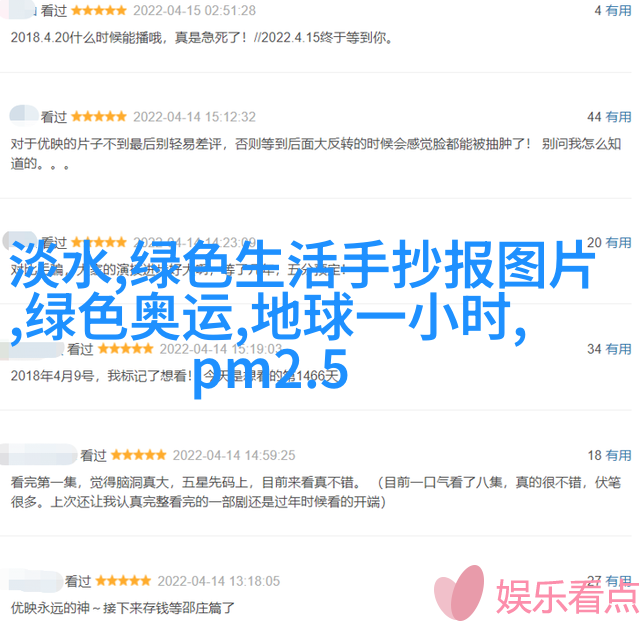Click the star rating on the 14:59:25 review
This screenshot has width=640, height=621.
(138, 455)
